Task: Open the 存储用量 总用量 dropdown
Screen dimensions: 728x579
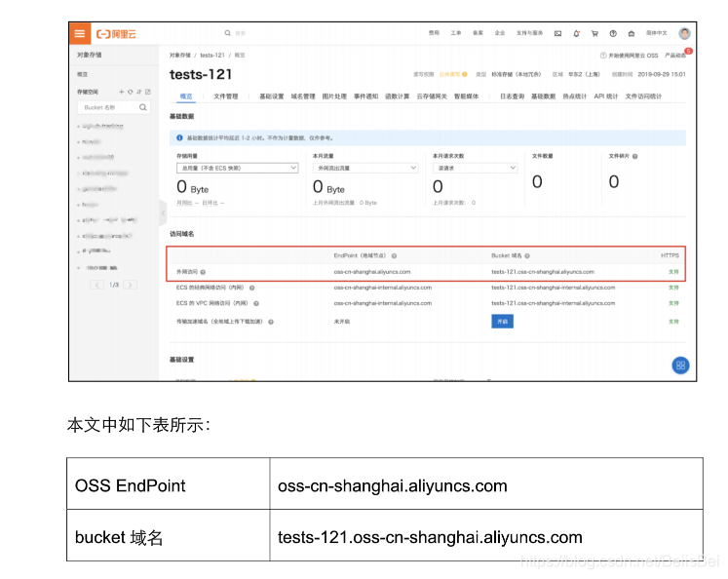Action: tap(237, 168)
